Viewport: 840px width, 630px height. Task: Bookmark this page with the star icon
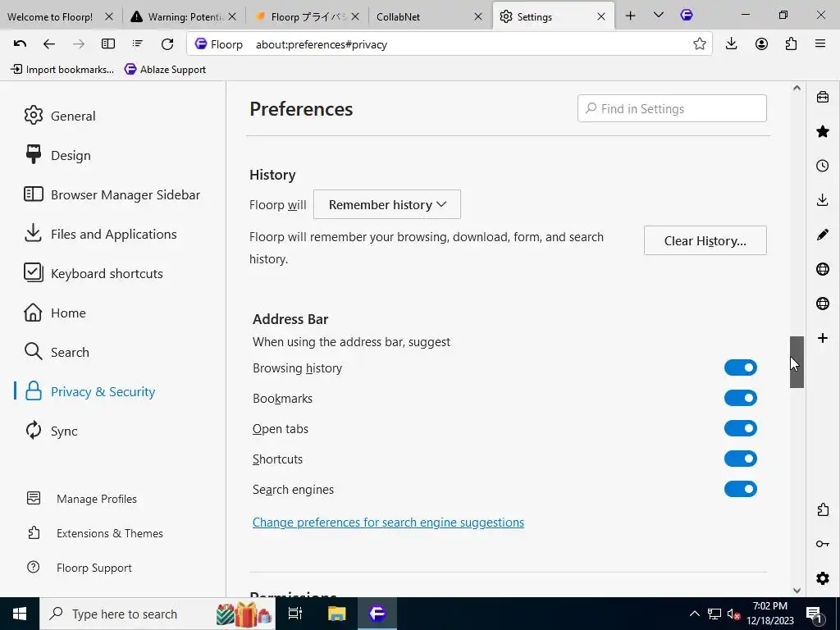[x=699, y=44]
